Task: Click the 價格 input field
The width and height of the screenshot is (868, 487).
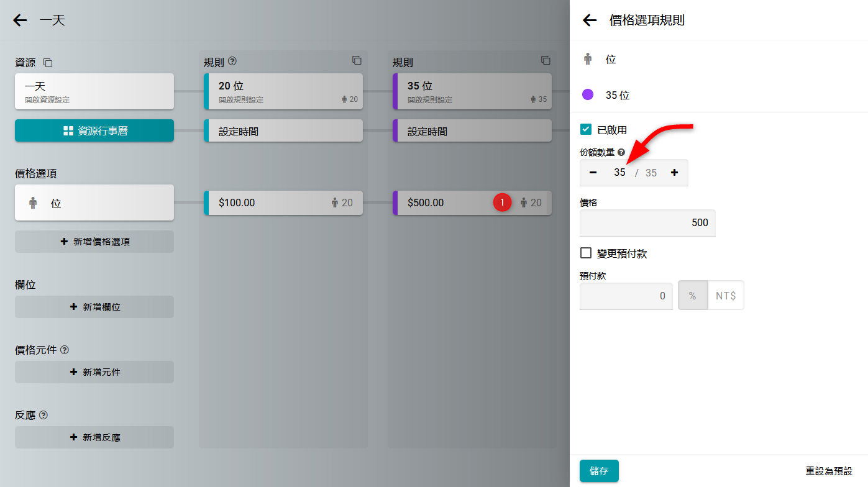Action: click(x=647, y=222)
